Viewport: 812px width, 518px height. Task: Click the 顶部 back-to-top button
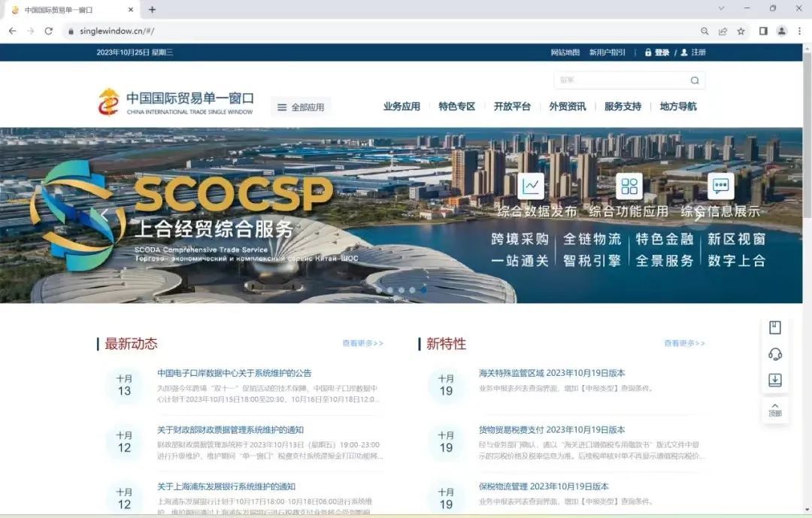pos(775,410)
